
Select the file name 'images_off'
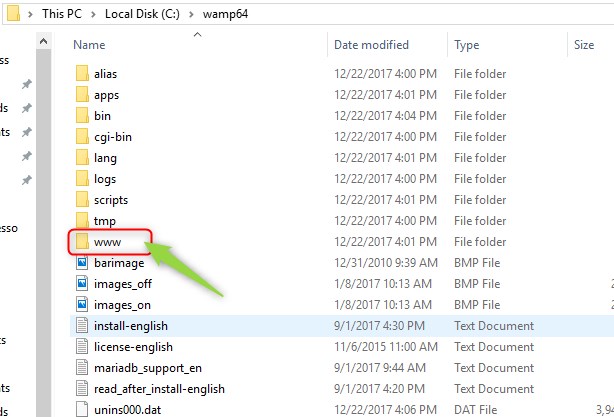coord(123,284)
